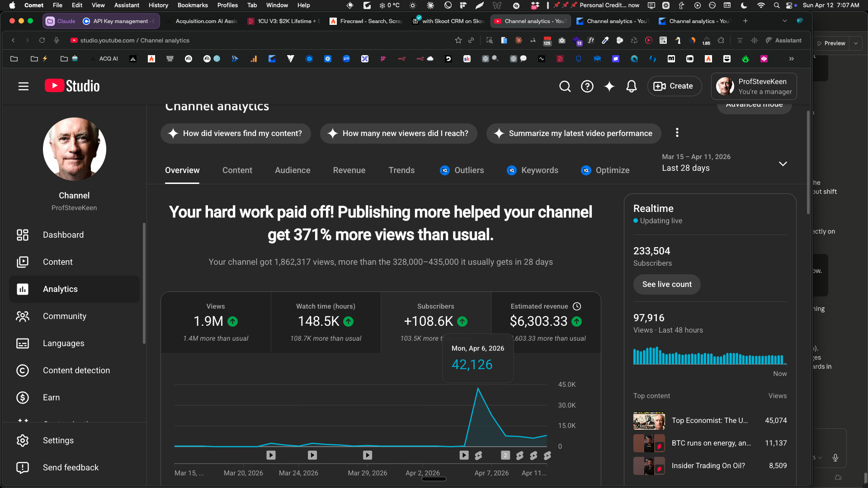Select the Estimated revenue card
868x488 pixels.
pos(546,322)
